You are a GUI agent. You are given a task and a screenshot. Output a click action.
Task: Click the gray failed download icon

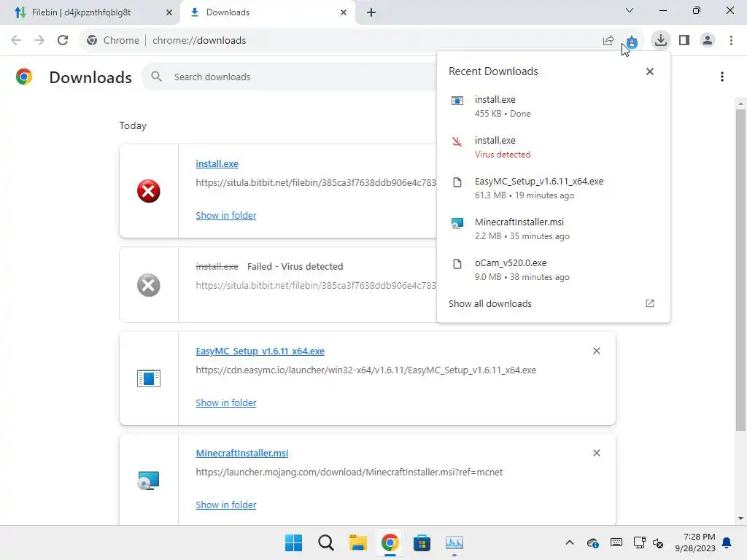149,285
